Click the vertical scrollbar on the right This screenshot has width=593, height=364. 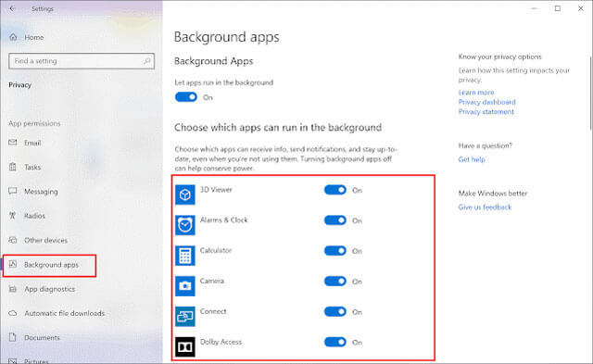(591, 93)
